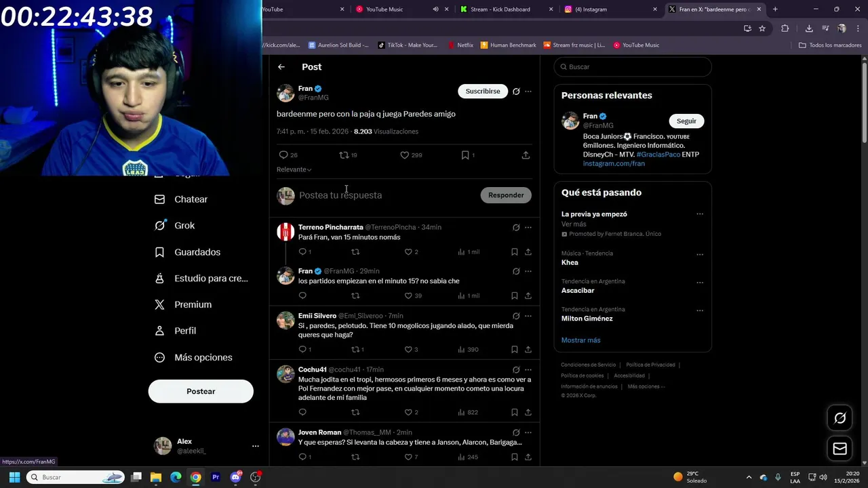Reply to Fran's comment about minuto 15
Image resolution: width=868 pixels, height=488 pixels.
pos(302,296)
